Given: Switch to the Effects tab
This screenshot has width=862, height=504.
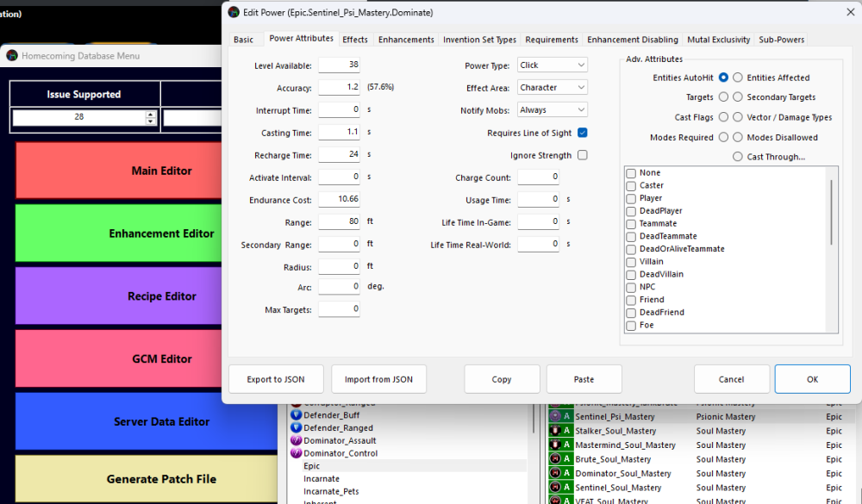Looking at the screenshot, I should tap(354, 40).
